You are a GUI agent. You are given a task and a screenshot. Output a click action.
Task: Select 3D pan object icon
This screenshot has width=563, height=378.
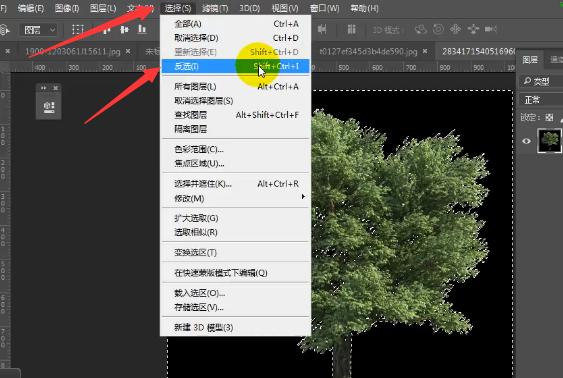pyautogui.click(x=455, y=29)
